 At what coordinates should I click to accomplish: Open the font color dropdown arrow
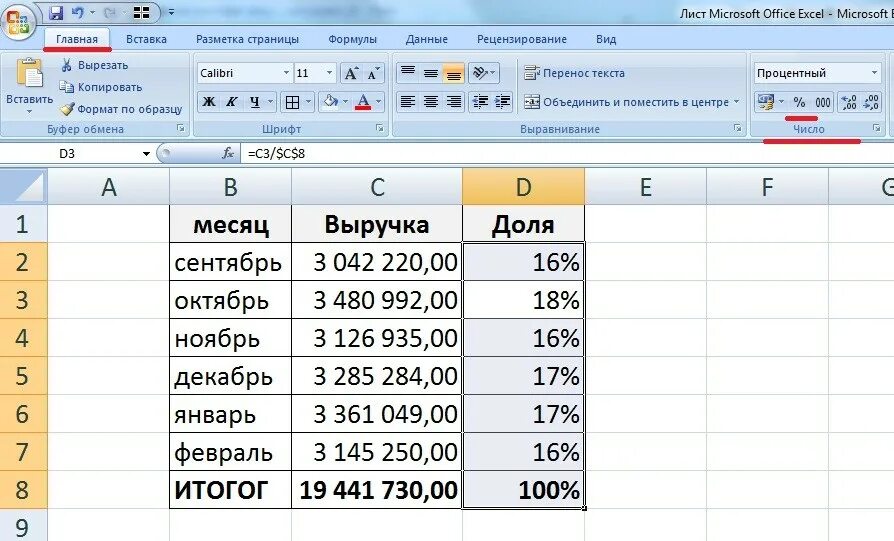click(x=379, y=102)
